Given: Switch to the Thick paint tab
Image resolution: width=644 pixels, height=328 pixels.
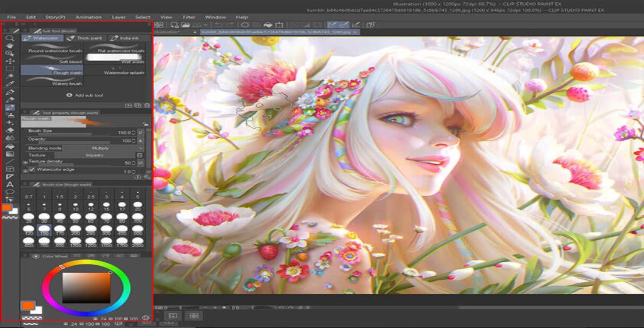Looking at the screenshot, I should (x=84, y=38).
